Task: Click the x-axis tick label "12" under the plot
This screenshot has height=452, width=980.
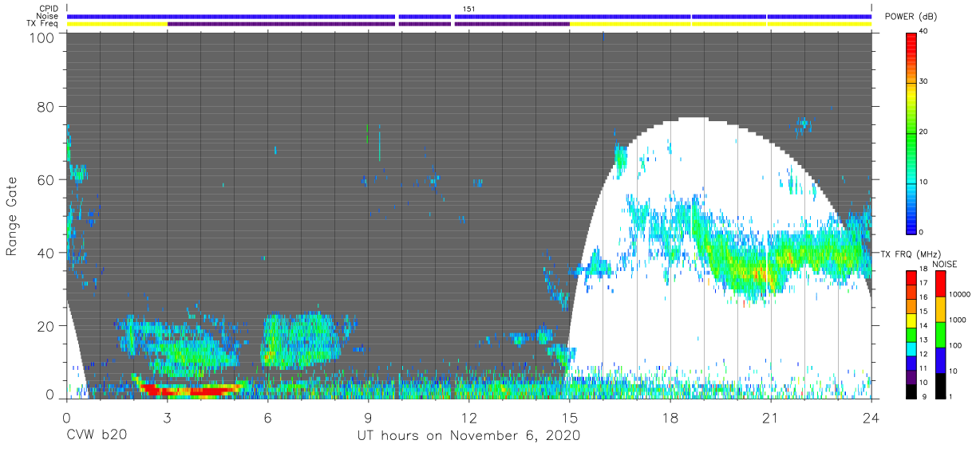Action: [x=469, y=417]
